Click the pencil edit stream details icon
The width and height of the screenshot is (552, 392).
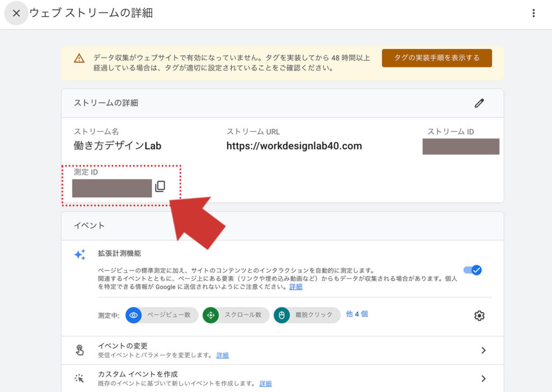click(479, 103)
